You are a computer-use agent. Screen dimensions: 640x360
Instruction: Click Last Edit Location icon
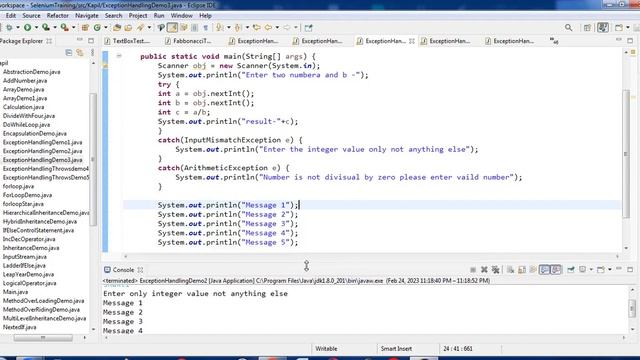click(256, 28)
